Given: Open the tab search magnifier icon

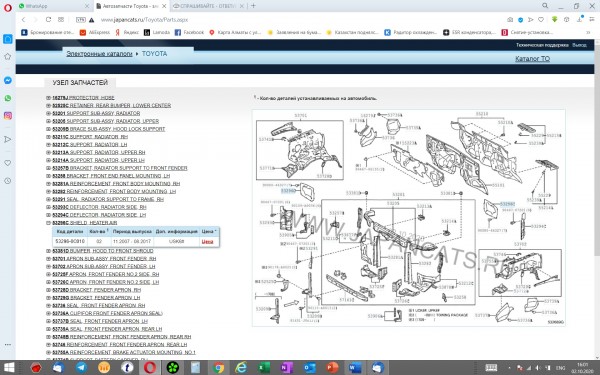Looking at the screenshot, I should pyautogui.click(x=545, y=6).
